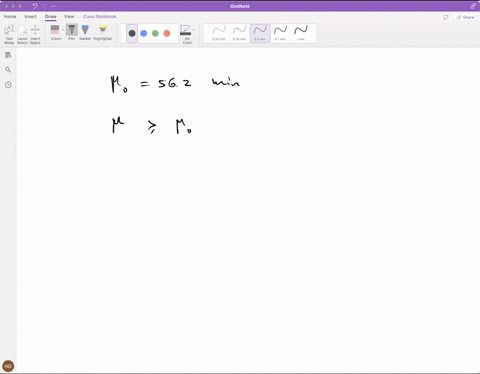Select the Highlighter tool
This screenshot has height=374, width=480.
click(103, 32)
